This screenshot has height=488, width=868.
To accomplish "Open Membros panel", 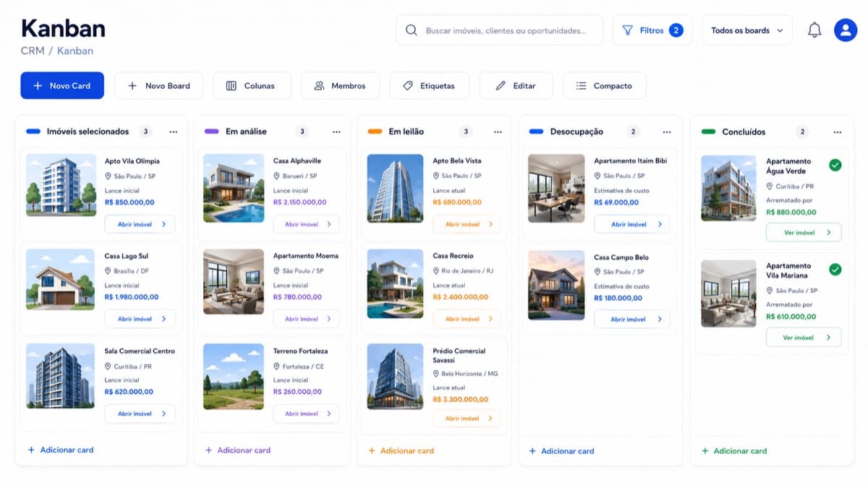I will tap(340, 85).
